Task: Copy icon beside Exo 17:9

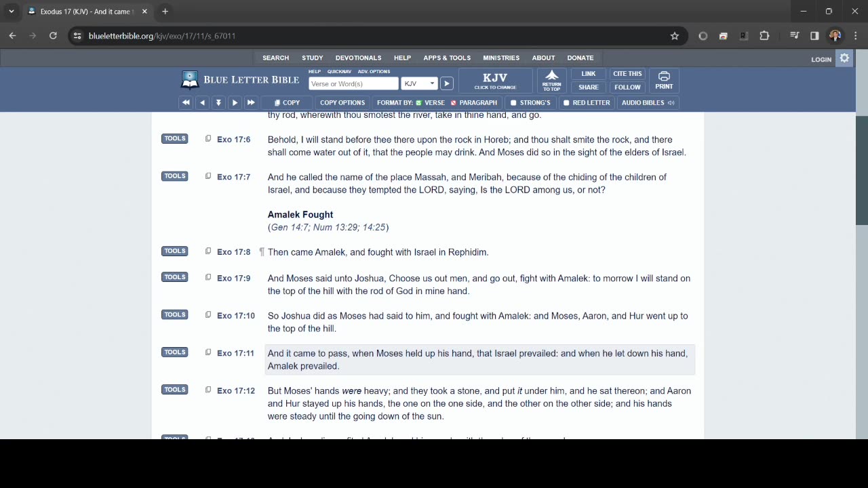Action: tap(208, 277)
